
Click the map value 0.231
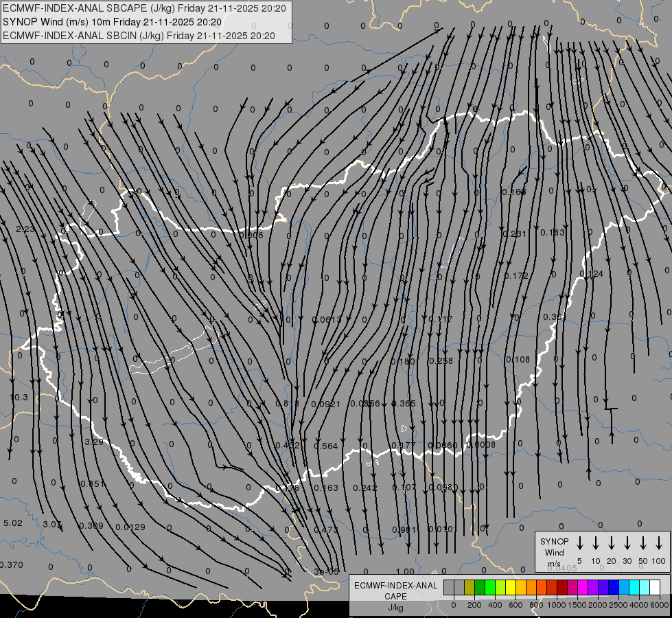(x=514, y=233)
